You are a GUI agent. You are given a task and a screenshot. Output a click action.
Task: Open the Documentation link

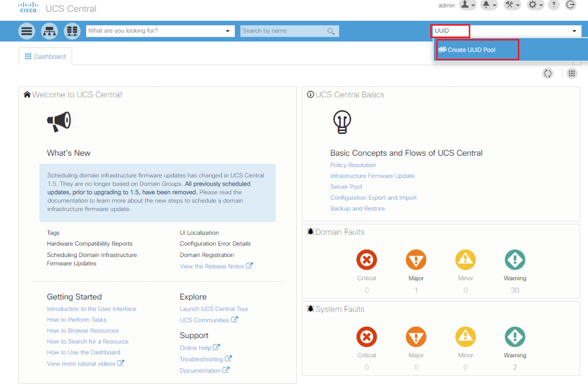[x=204, y=370]
